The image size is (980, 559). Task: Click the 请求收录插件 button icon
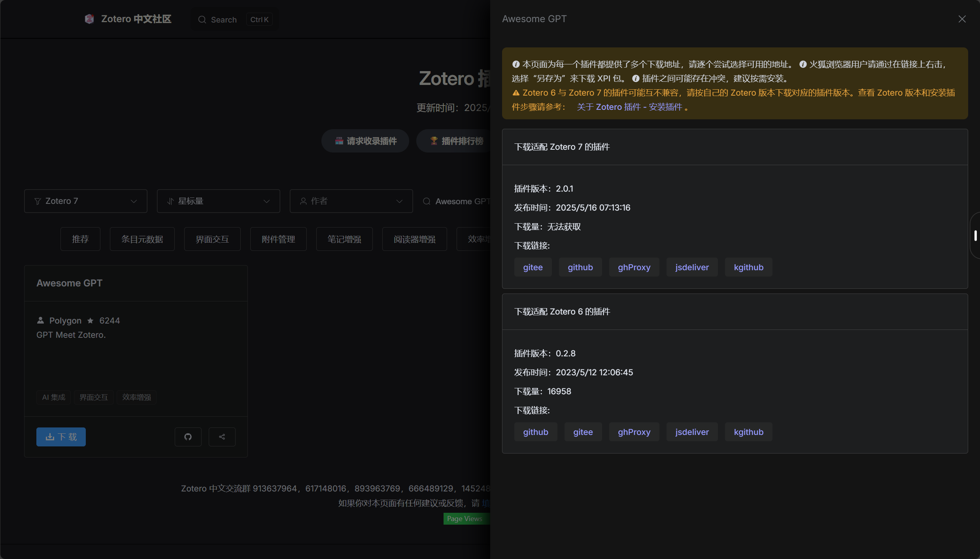coord(339,141)
